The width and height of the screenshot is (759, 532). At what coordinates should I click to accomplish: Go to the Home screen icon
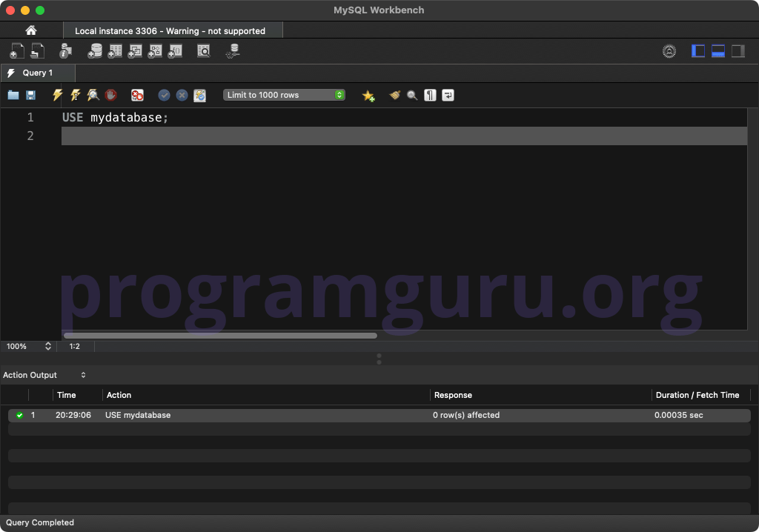coord(31,30)
